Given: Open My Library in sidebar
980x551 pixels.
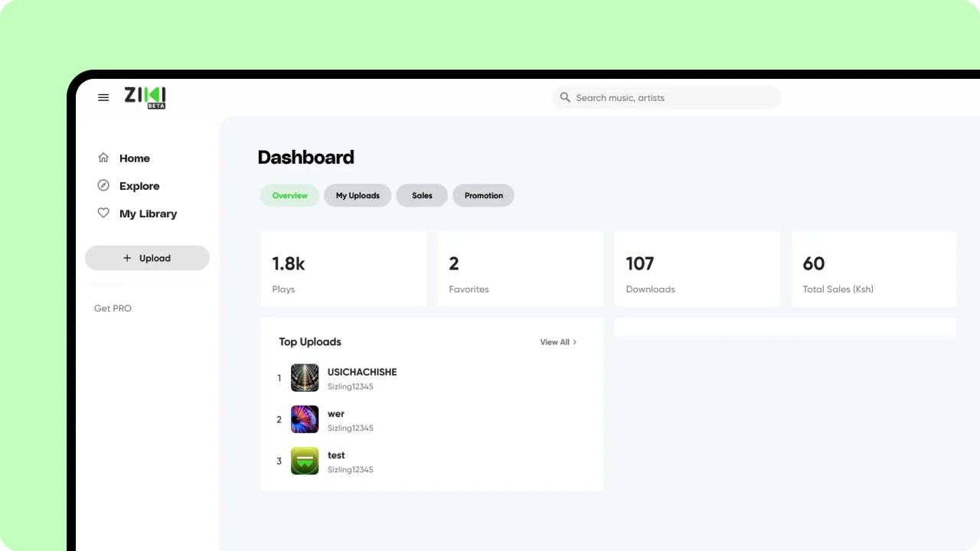Looking at the screenshot, I should coord(148,214).
